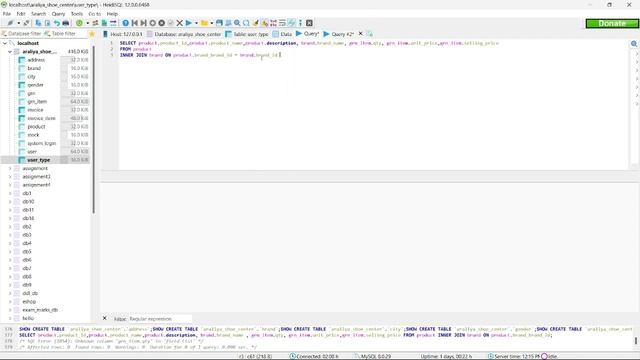The height and width of the screenshot is (360, 640).
Task: Open the Tools menu
Action: [77, 14]
